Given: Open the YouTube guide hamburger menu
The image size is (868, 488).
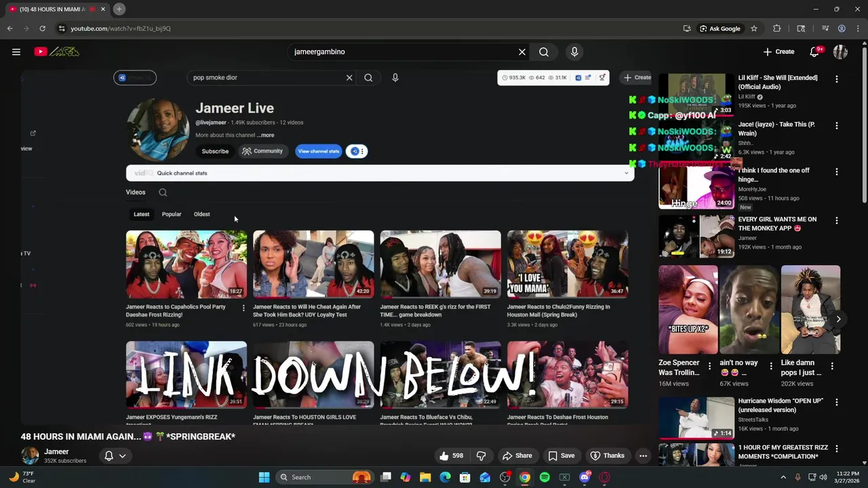Looking at the screenshot, I should pos(16,52).
